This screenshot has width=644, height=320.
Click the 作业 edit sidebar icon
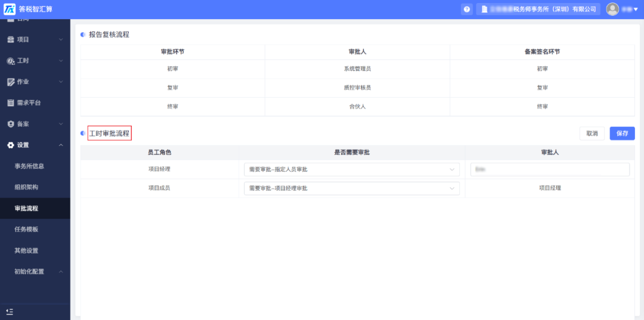11,82
